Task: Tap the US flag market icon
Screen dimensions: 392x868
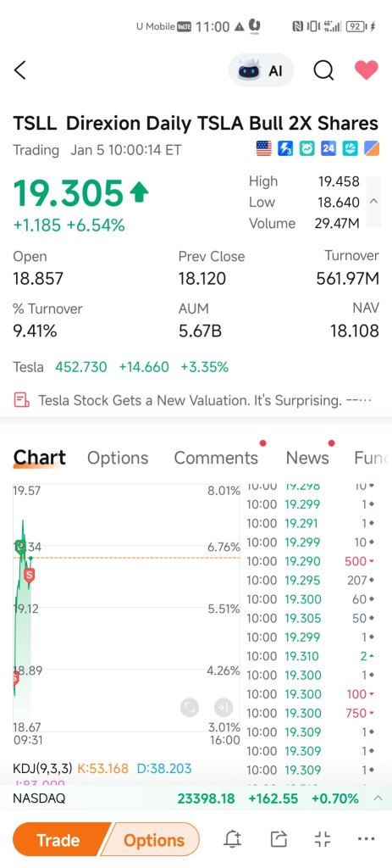Action: 264,148
